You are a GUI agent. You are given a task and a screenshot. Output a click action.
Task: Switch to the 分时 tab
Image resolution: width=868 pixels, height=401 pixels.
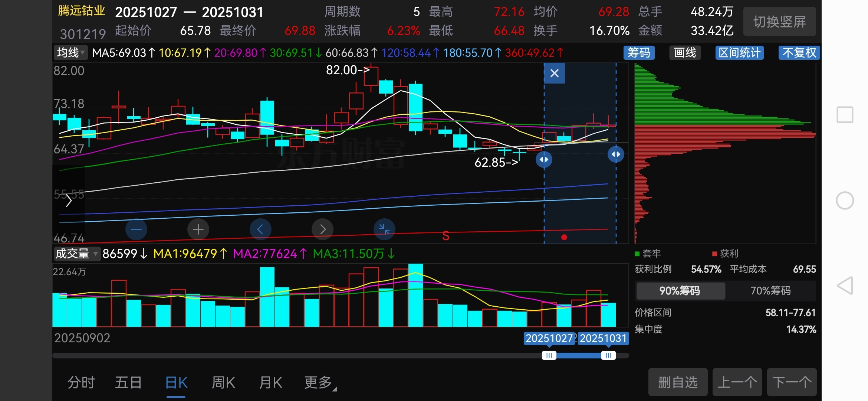81,382
